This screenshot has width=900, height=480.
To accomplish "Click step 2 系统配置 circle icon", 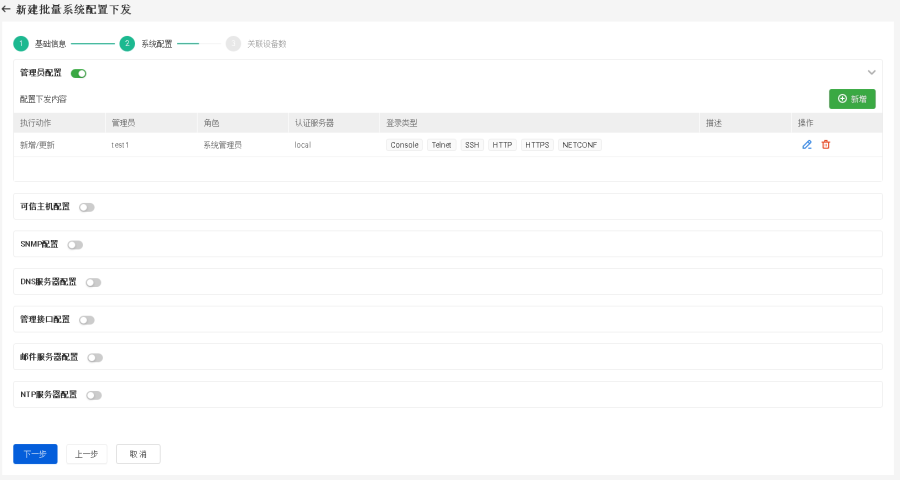I will pos(126,44).
